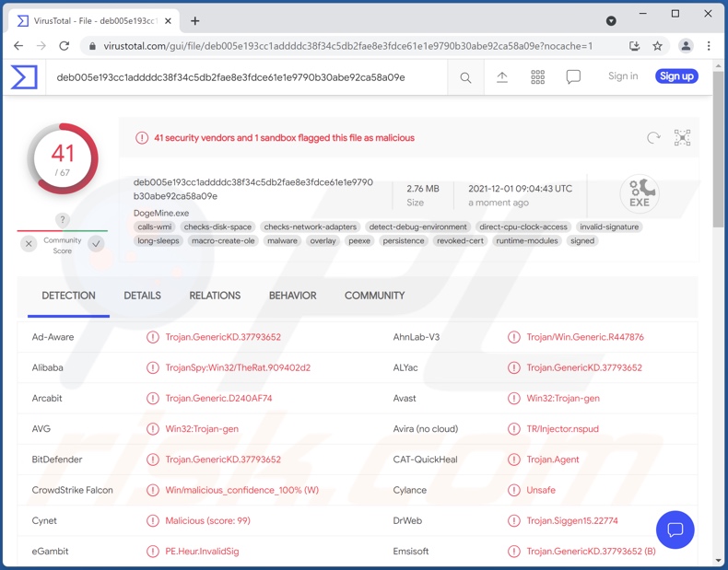Click the tab search dropdown circle

[x=611, y=21]
